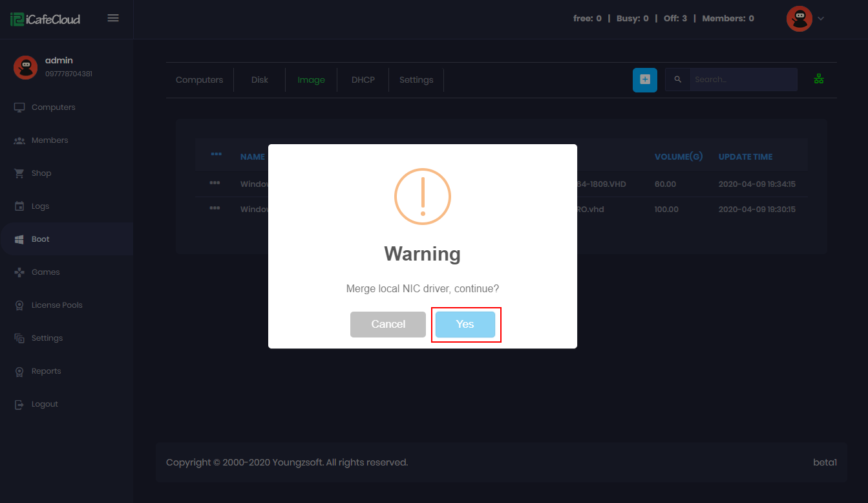
Task: Open the actions menu for the first Windows image
Action: coord(216,184)
